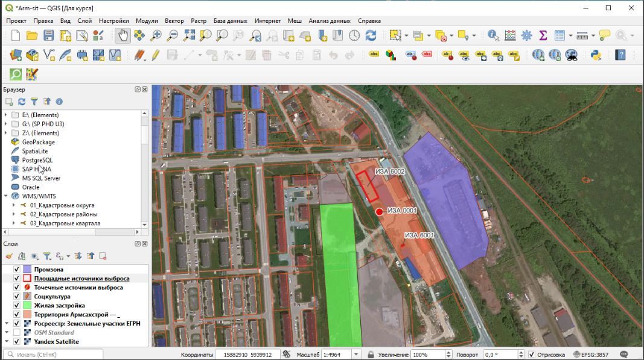Enable the OSM Standard layer checkbox
Viewport: 644px width, 360px height.
click(x=17, y=333)
